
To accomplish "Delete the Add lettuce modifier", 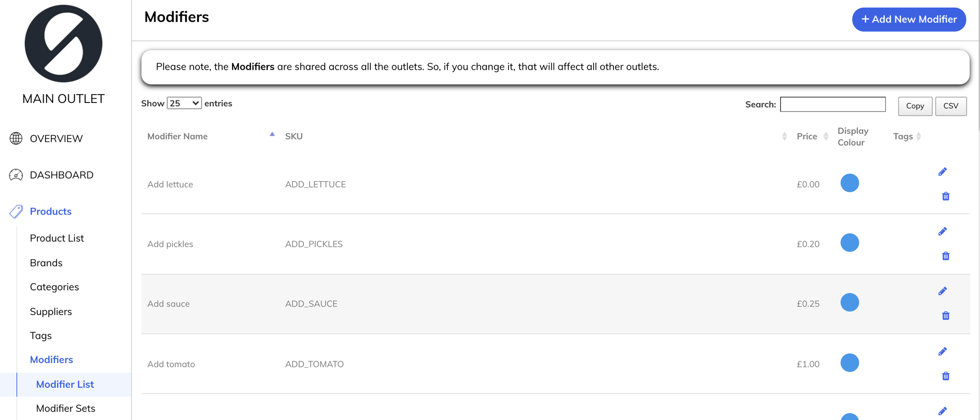I will pos(945,196).
